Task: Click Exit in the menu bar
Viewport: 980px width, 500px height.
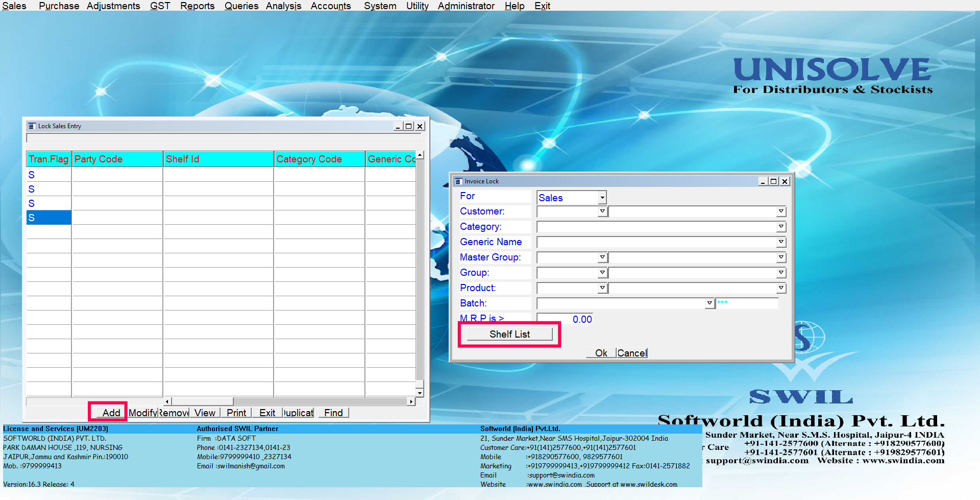Action: pos(542,6)
